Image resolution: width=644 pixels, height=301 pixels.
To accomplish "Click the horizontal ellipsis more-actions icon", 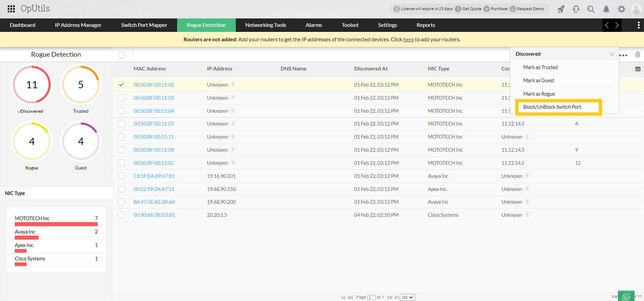I will (623, 55).
